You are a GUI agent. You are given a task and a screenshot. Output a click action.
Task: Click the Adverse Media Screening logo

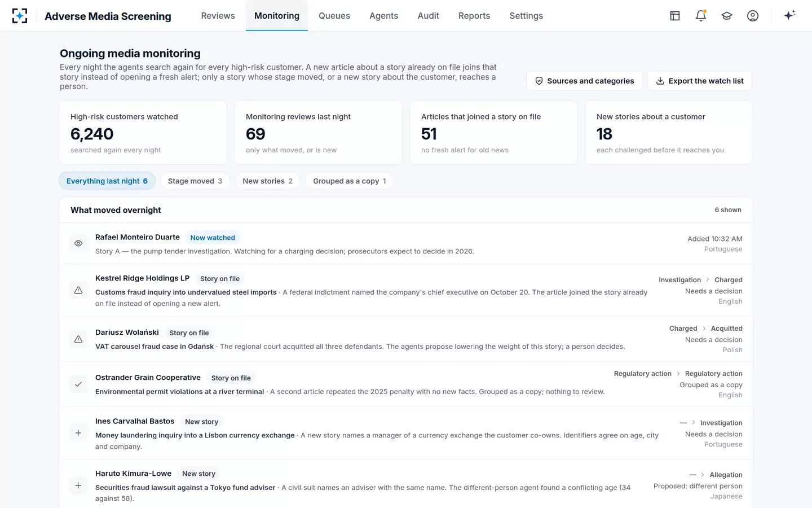20,16
